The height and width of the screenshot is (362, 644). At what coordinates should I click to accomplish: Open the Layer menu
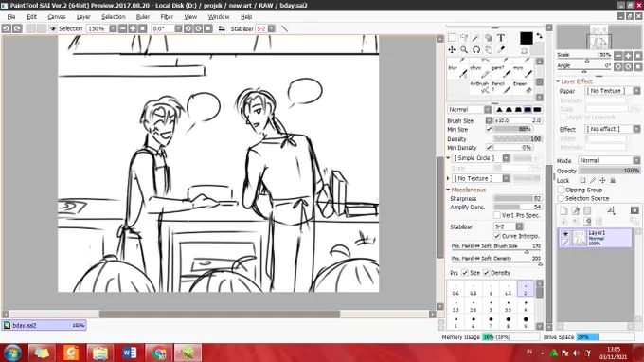[x=83, y=17]
